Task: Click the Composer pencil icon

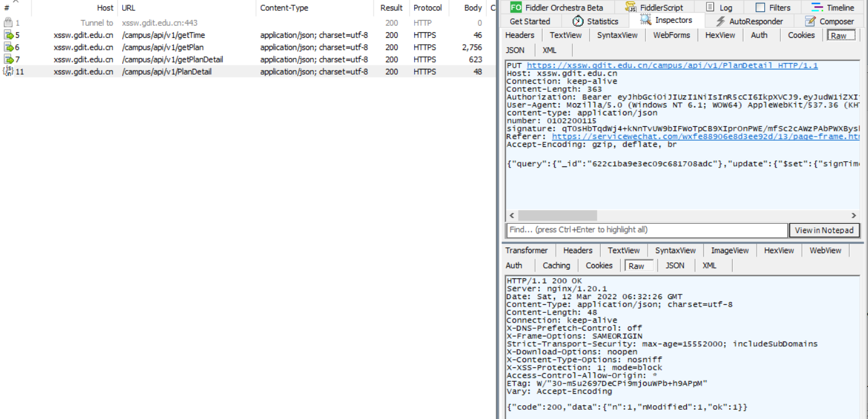Action: click(810, 21)
